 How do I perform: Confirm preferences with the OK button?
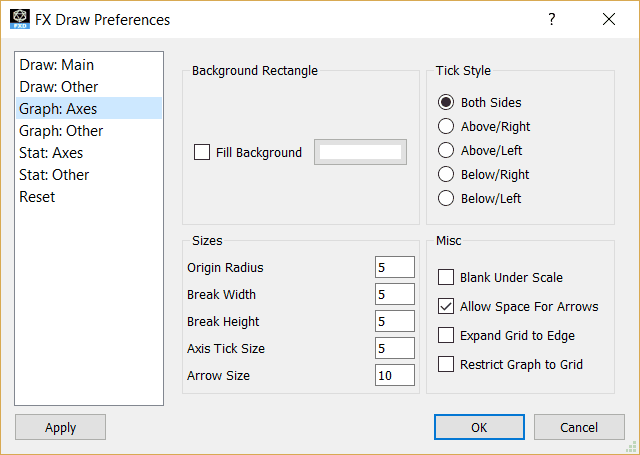pos(479,427)
